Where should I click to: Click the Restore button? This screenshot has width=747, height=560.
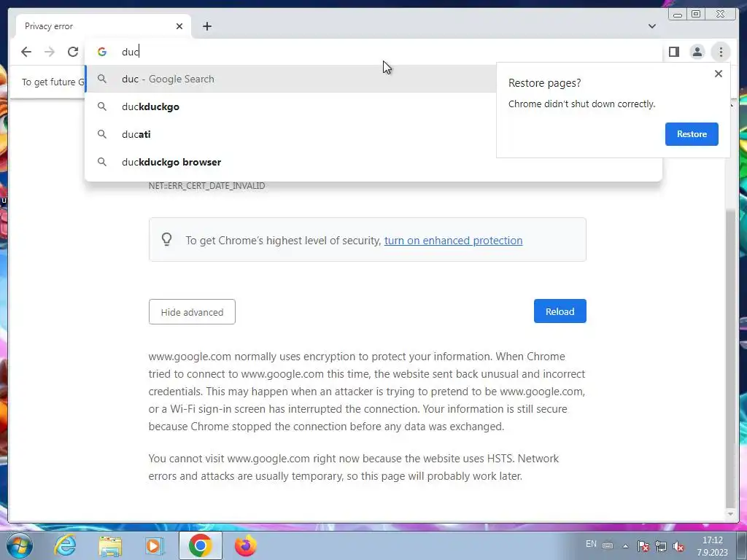(x=692, y=134)
